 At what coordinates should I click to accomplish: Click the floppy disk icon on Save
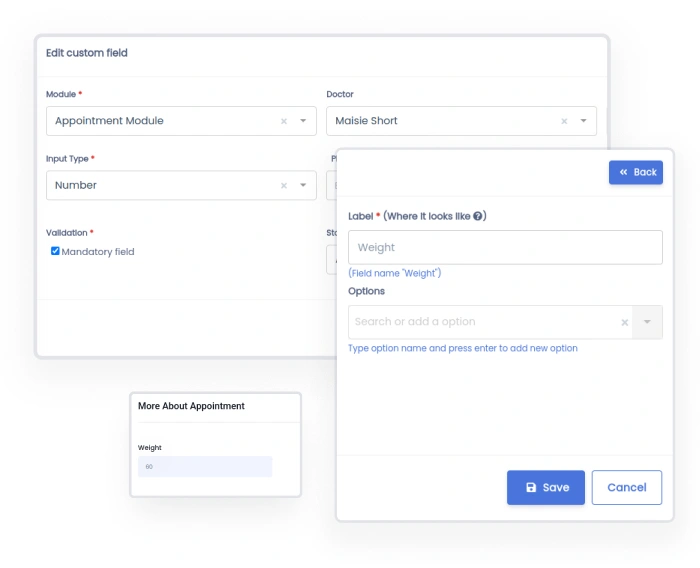pos(530,487)
